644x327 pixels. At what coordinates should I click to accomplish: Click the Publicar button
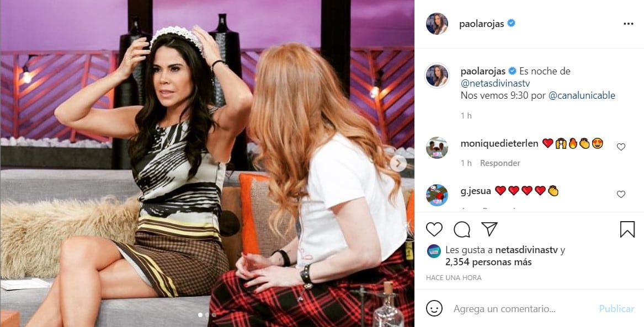(616, 309)
